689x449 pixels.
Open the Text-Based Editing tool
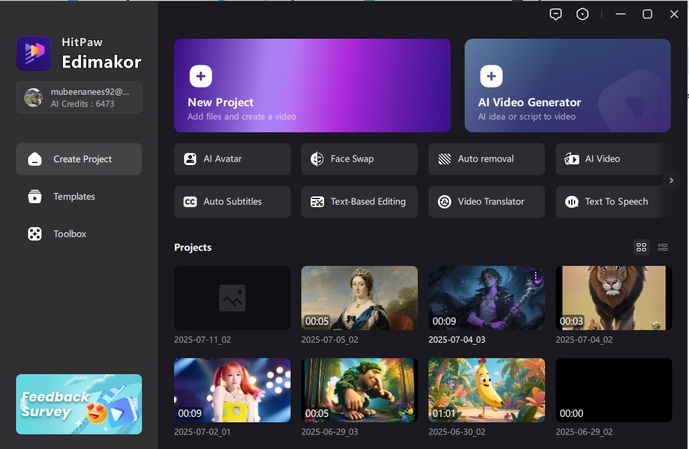tap(359, 202)
